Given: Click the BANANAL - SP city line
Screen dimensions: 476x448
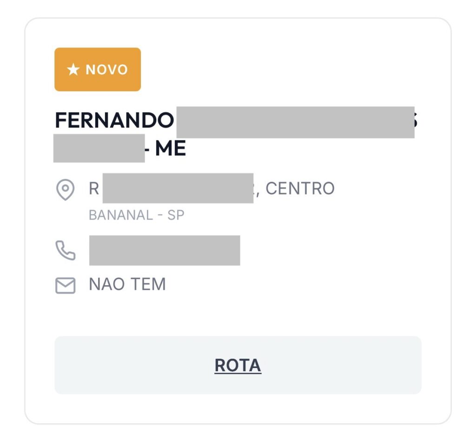Looking at the screenshot, I should pos(136,215).
